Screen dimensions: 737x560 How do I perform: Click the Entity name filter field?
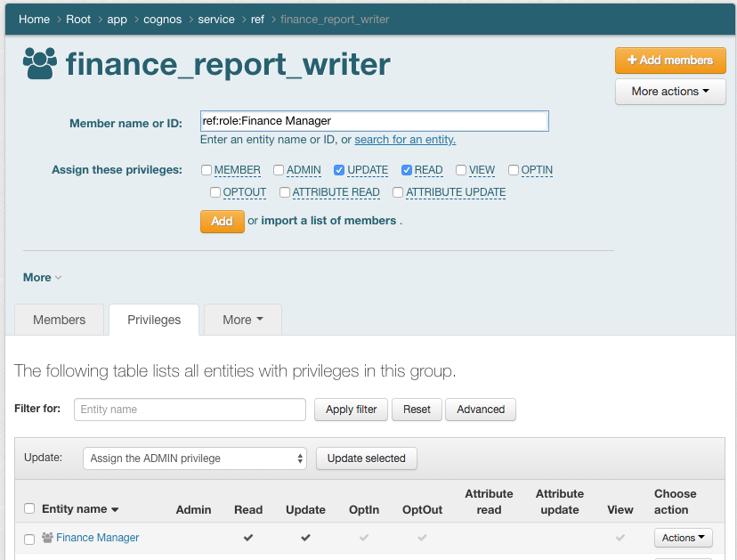click(x=190, y=410)
